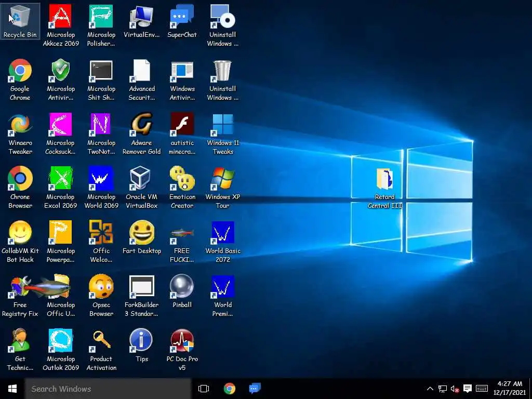Select the Windows 11 Tweaks icon
This screenshot has width=532, height=399.
pos(222,134)
